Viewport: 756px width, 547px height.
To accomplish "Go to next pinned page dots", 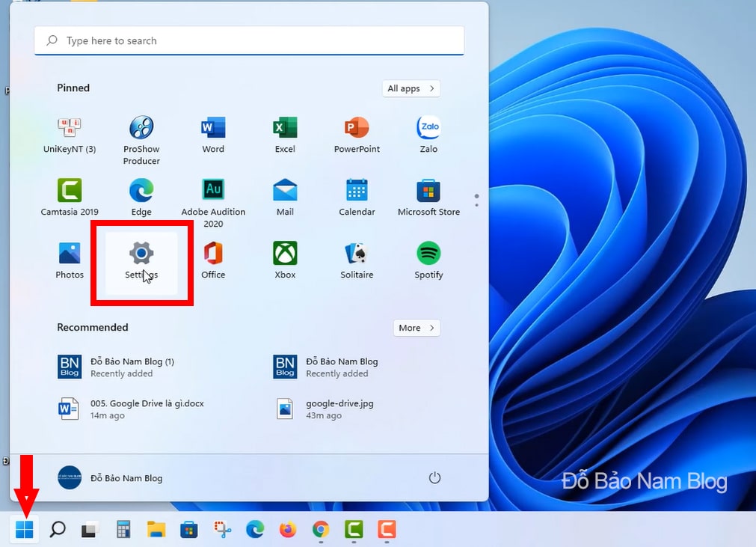I will [x=476, y=201].
